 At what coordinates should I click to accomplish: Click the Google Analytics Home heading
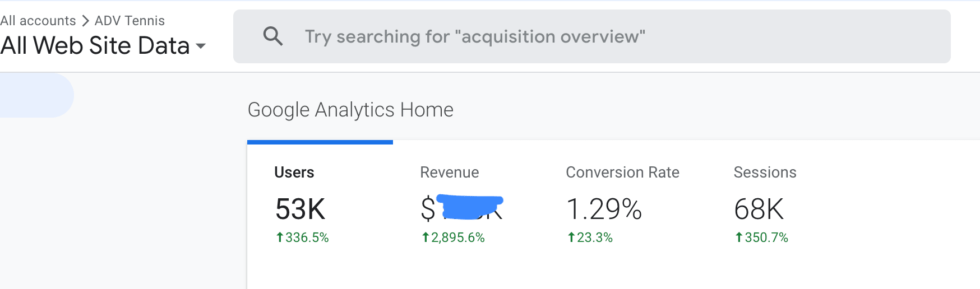[350, 110]
